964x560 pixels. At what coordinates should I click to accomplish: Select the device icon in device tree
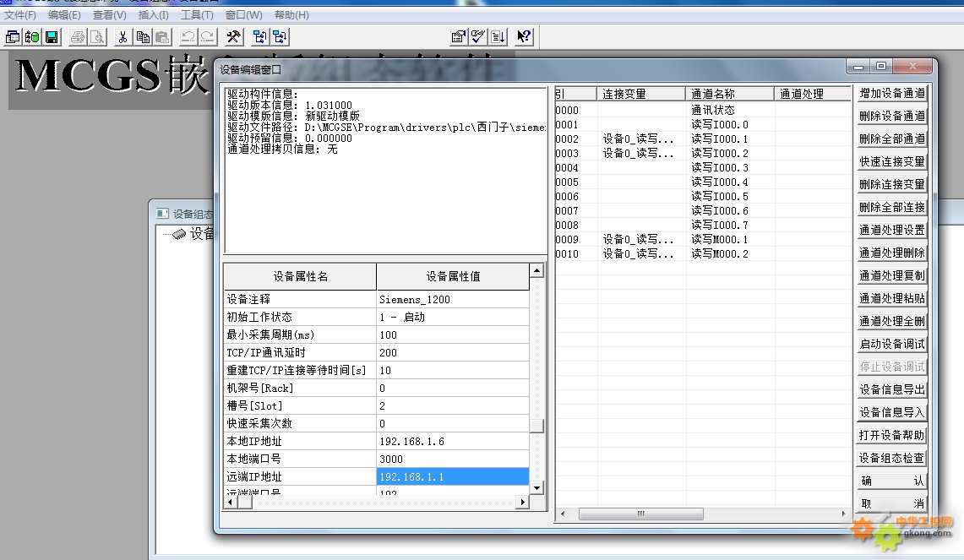[x=179, y=234]
